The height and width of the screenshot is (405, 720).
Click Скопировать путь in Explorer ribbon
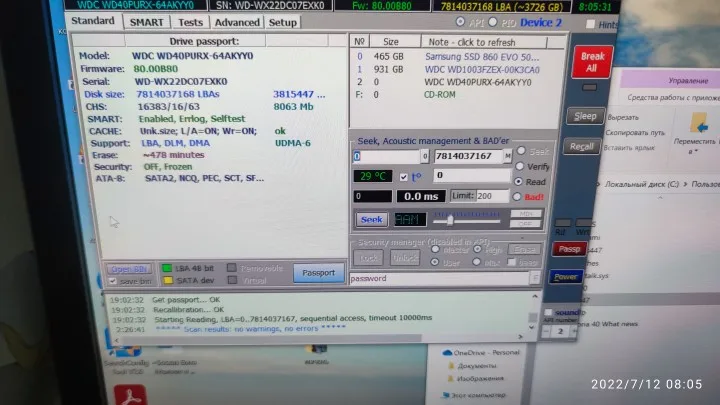(x=635, y=133)
